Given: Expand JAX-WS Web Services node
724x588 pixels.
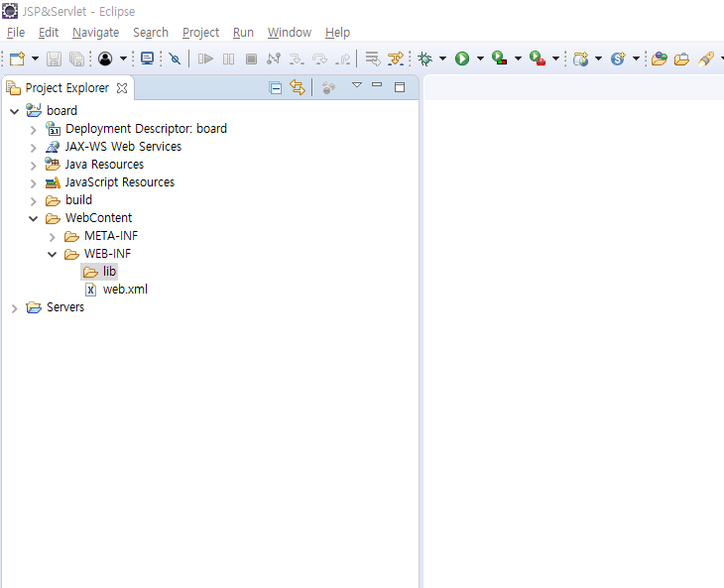Looking at the screenshot, I should (x=34, y=148).
